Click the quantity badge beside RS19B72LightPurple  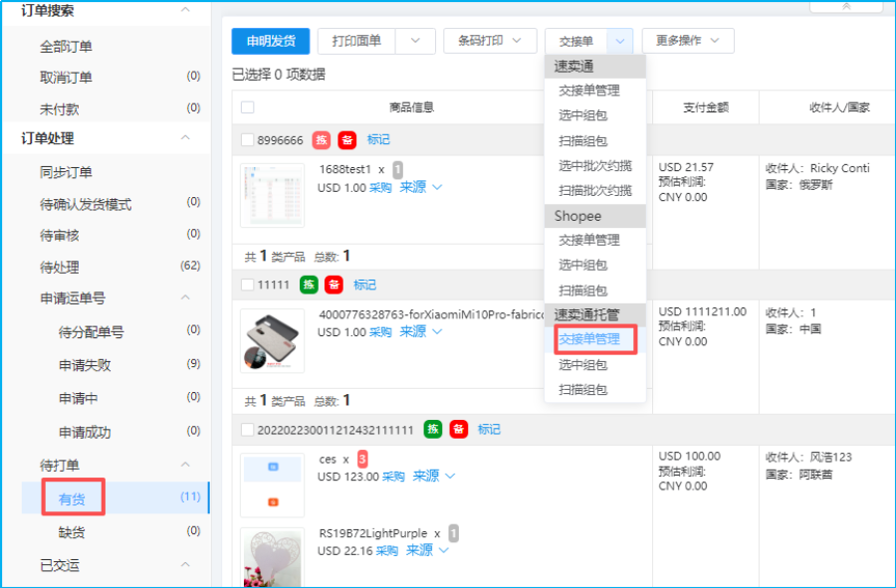[453, 532]
